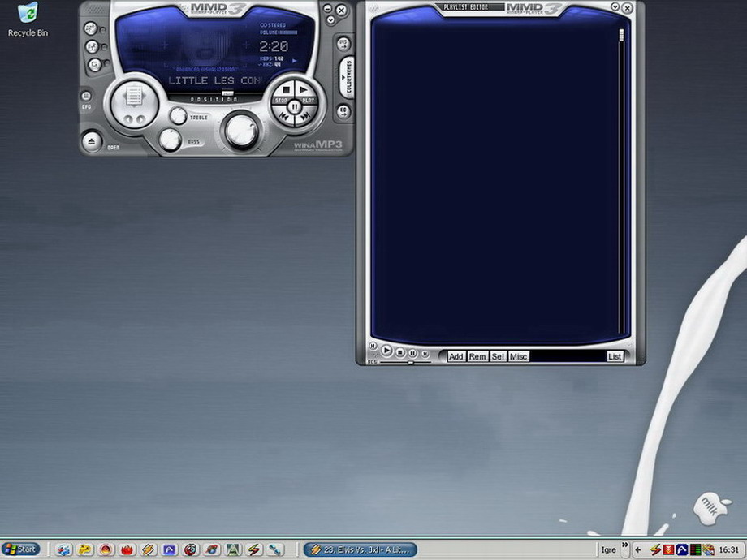The height and width of the screenshot is (560, 747).
Task: Open the Rem menu in playlist
Action: coord(477,356)
